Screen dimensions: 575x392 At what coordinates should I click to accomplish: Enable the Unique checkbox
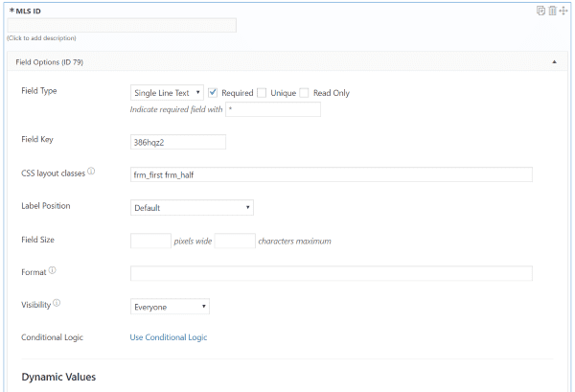262,93
